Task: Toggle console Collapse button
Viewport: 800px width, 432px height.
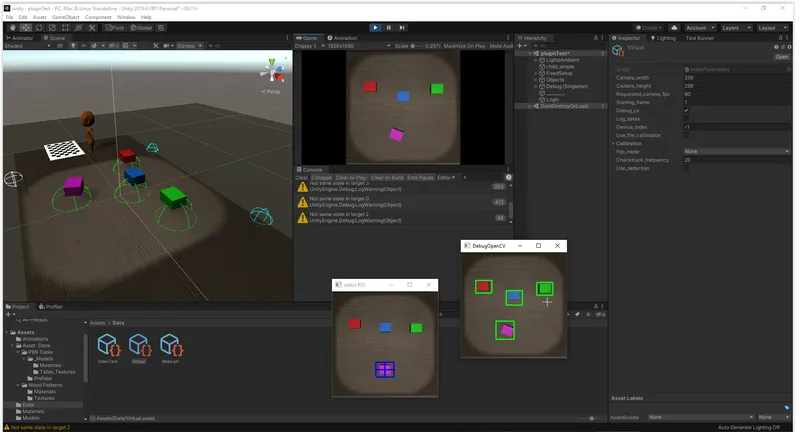Action: tap(321, 177)
